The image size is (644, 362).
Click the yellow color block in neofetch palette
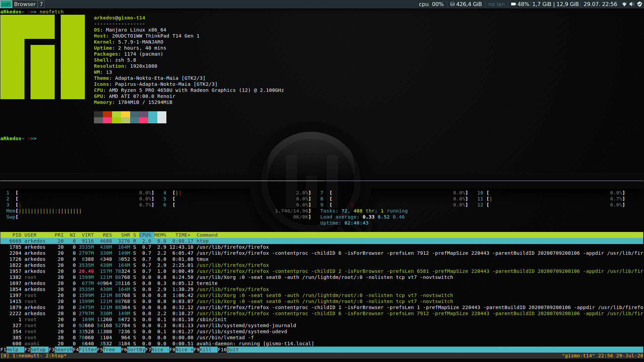pos(125,115)
